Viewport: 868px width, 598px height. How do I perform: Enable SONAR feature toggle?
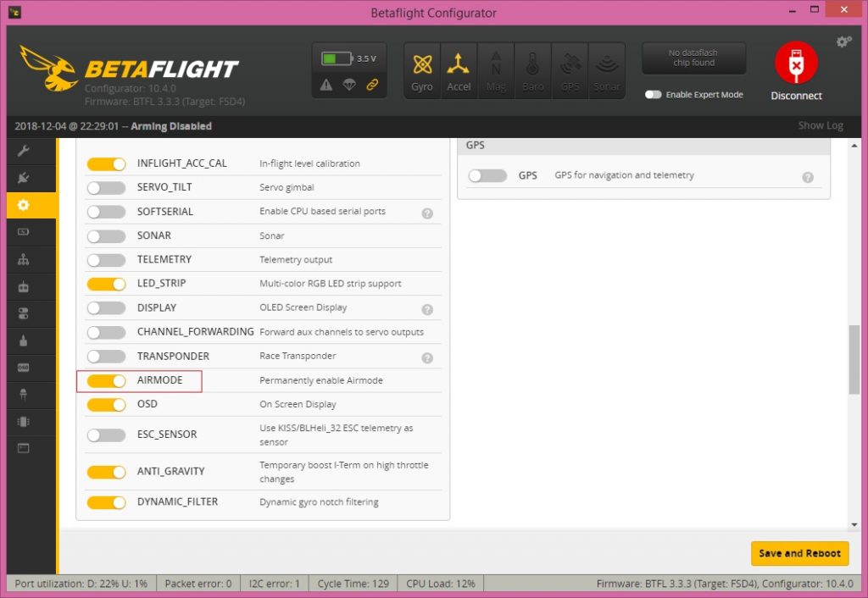106,236
